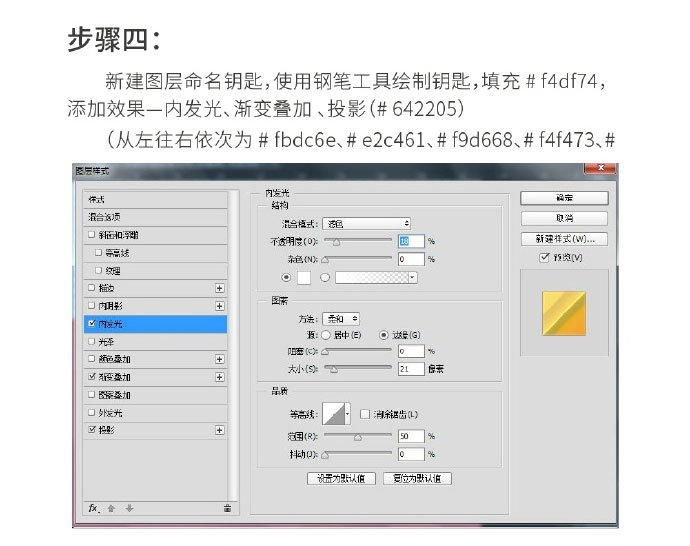Enable 消除锯齿(L) anti-alias checkbox
This screenshot has width=690, height=546.
point(365,414)
